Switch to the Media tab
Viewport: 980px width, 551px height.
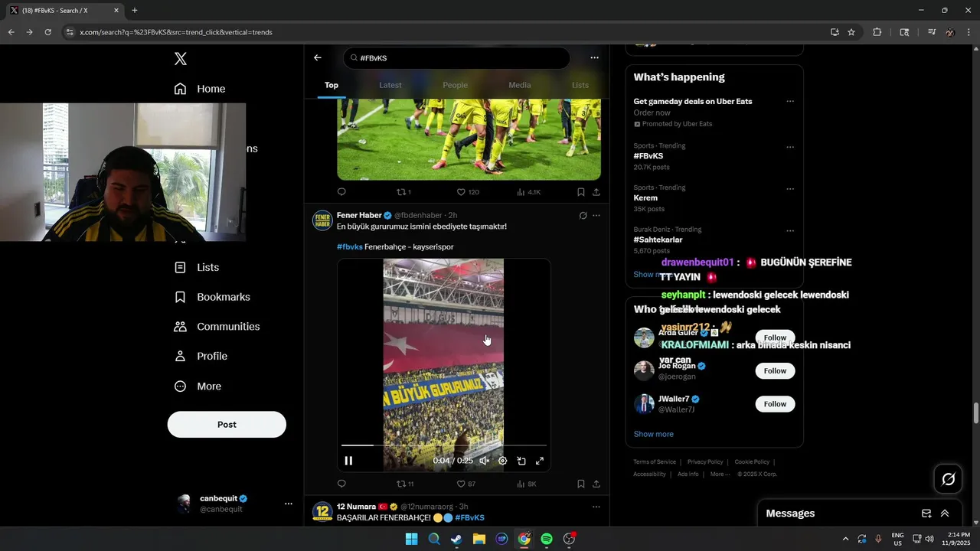[x=519, y=85]
